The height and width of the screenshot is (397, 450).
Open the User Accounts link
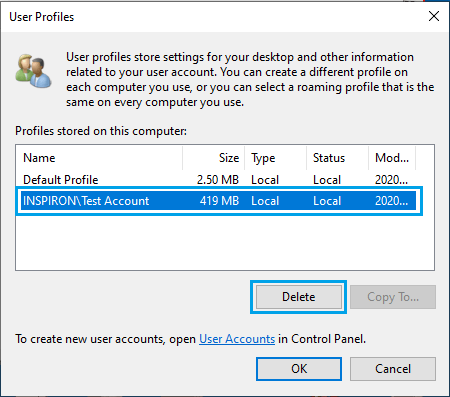point(237,339)
